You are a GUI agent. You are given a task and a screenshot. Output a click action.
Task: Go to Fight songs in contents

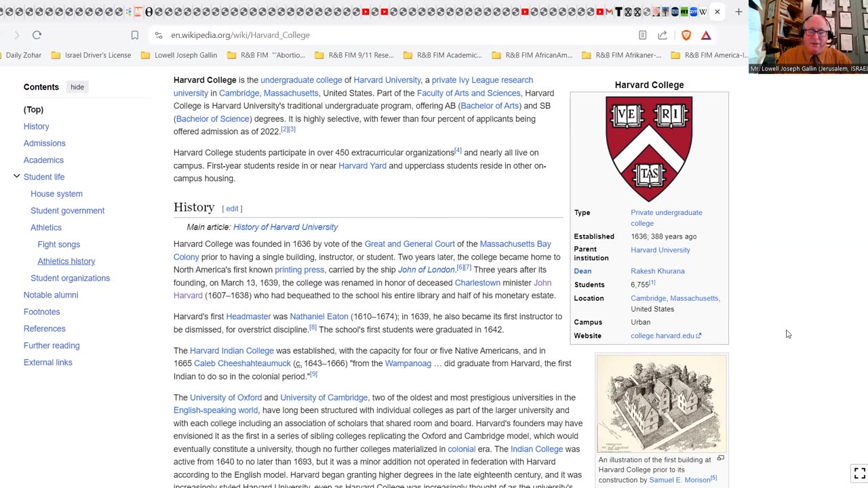pos(59,244)
